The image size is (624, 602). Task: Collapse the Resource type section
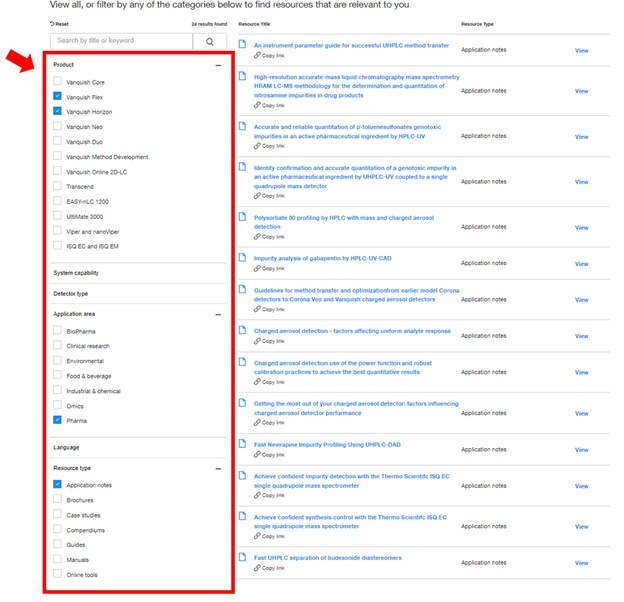pos(218,469)
